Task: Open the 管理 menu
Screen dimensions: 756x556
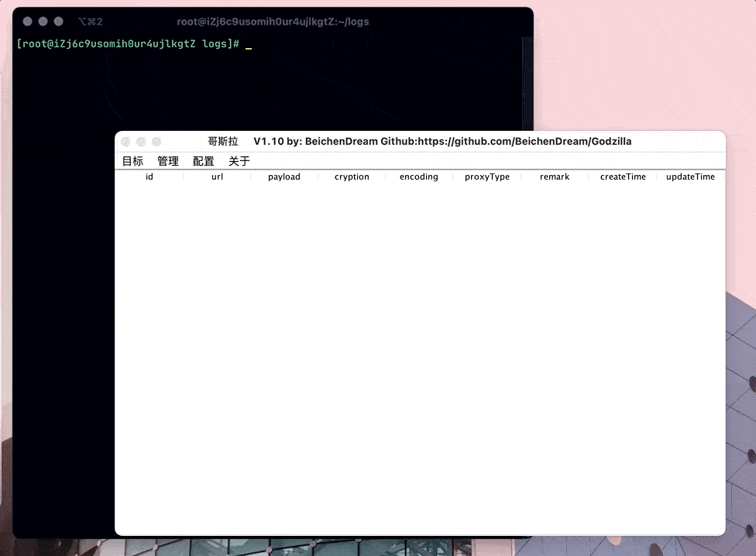Action: 168,161
